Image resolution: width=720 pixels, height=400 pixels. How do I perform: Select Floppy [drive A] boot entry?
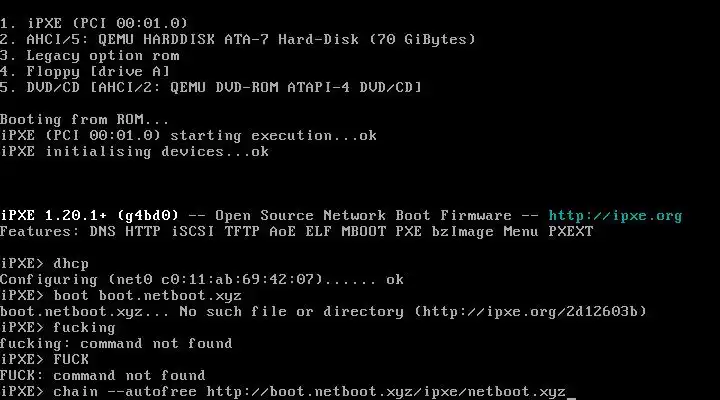click(x=89, y=71)
